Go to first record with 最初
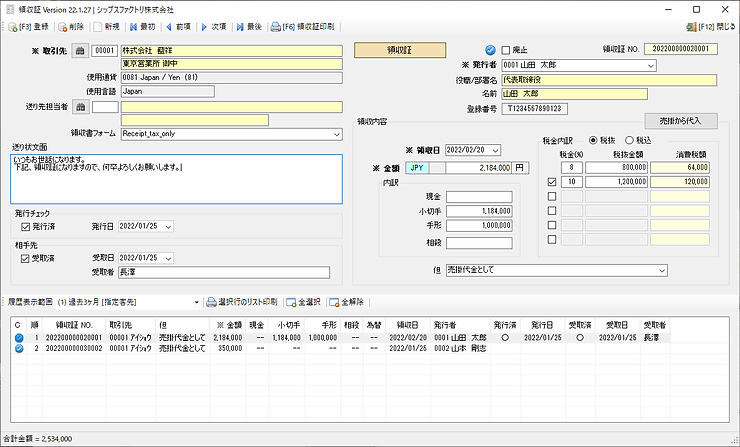 click(143, 27)
